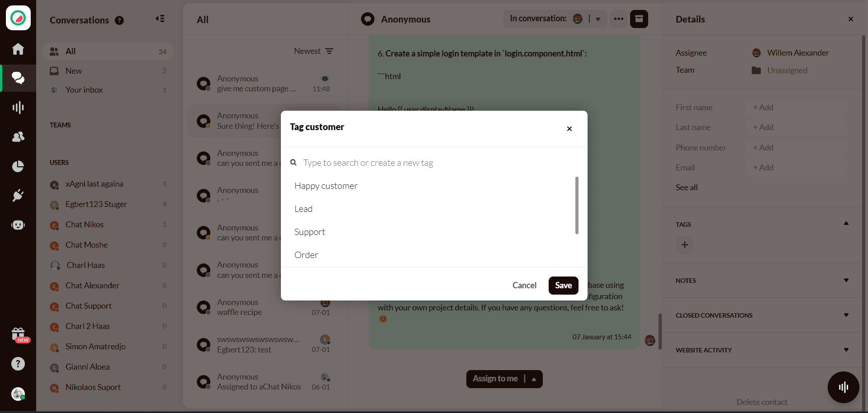Select user Charl Haas
Viewport: 868px width, 413px height.
tap(108, 265)
